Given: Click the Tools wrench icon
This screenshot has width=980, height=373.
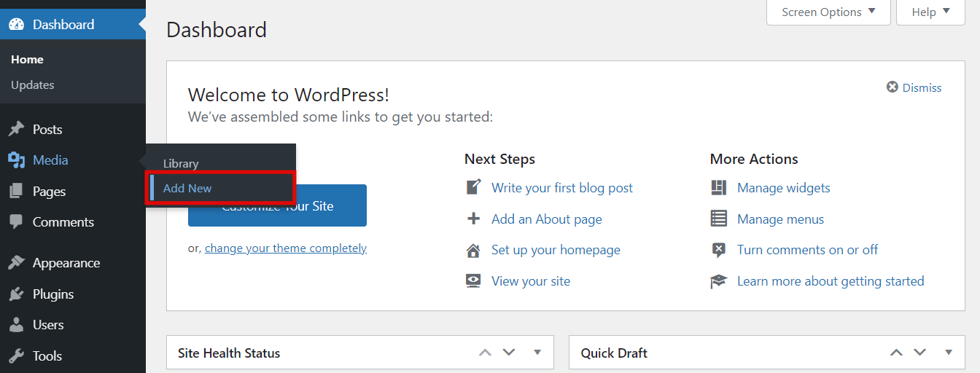Looking at the screenshot, I should [x=16, y=356].
